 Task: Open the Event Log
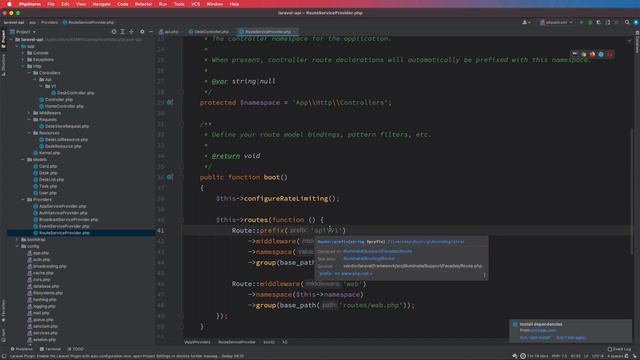coord(619,349)
